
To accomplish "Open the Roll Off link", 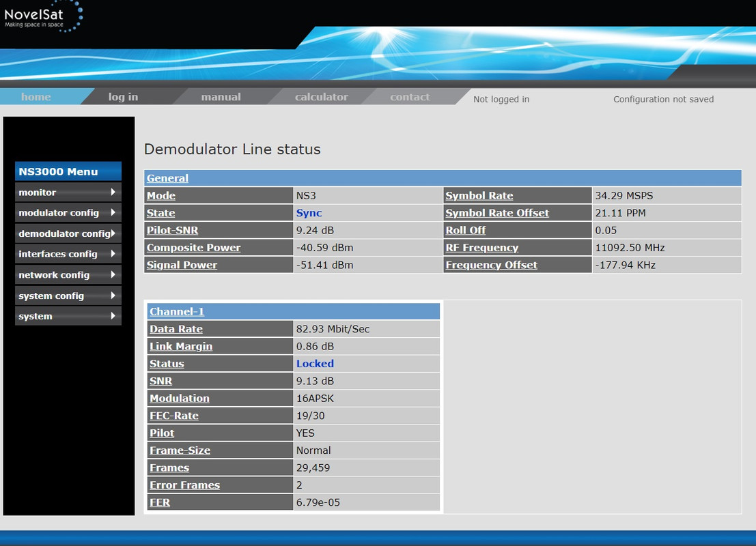I will 465,230.
